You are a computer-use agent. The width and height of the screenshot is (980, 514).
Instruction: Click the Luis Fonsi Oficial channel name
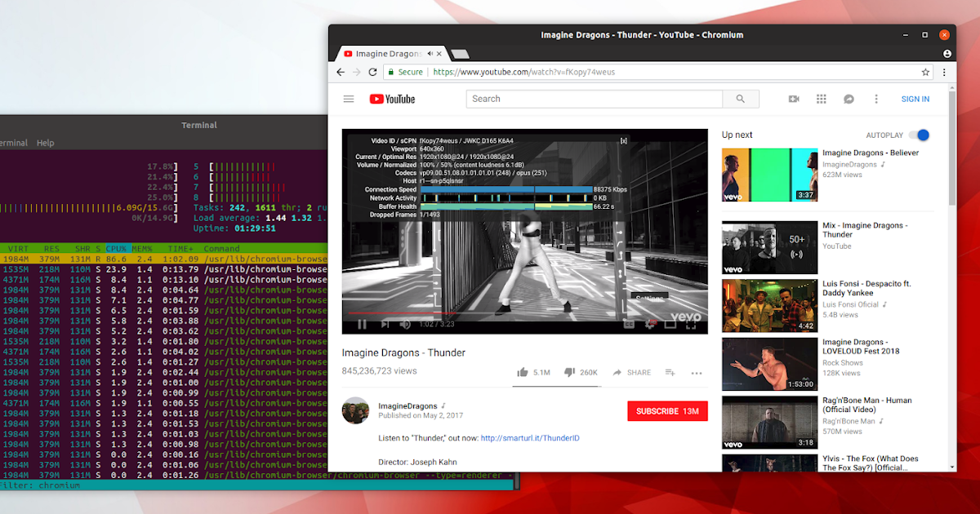pyautogui.click(x=850, y=304)
